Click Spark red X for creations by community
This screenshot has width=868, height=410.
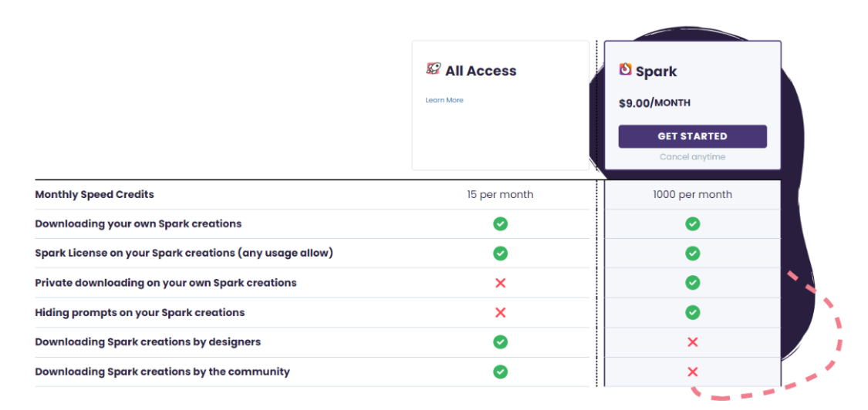[x=693, y=371]
